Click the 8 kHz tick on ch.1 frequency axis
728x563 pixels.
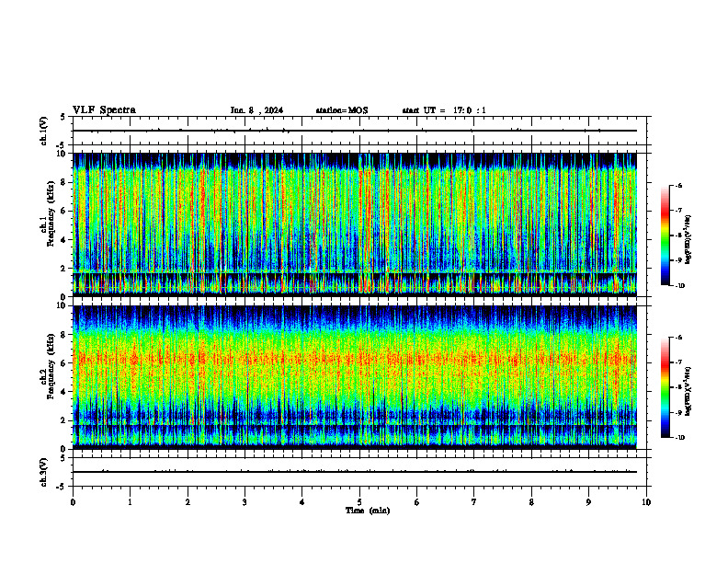point(65,182)
